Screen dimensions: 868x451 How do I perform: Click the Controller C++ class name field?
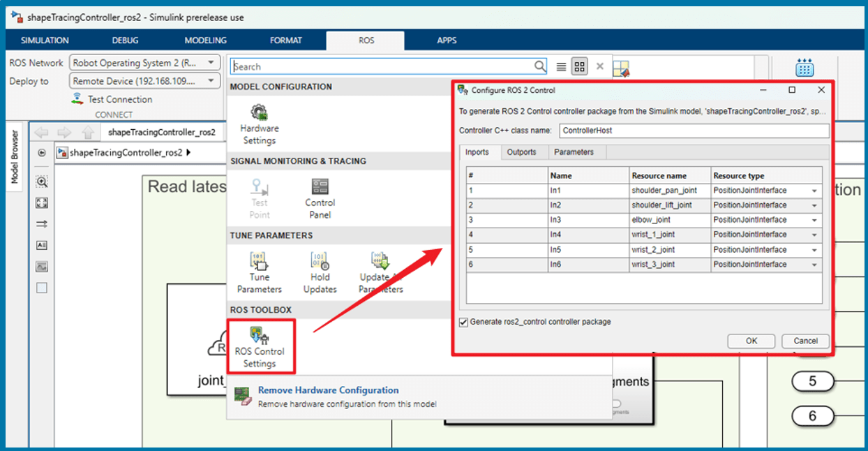pyautogui.click(x=694, y=131)
